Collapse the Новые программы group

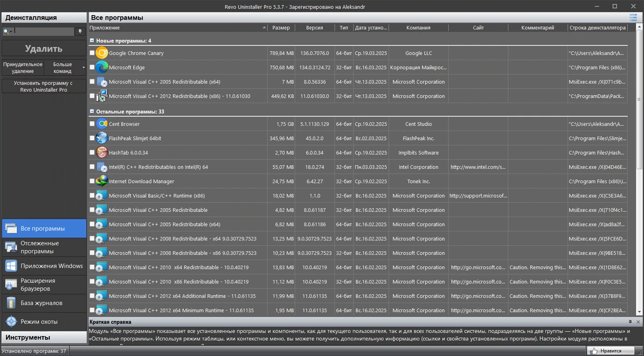tap(92, 41)
